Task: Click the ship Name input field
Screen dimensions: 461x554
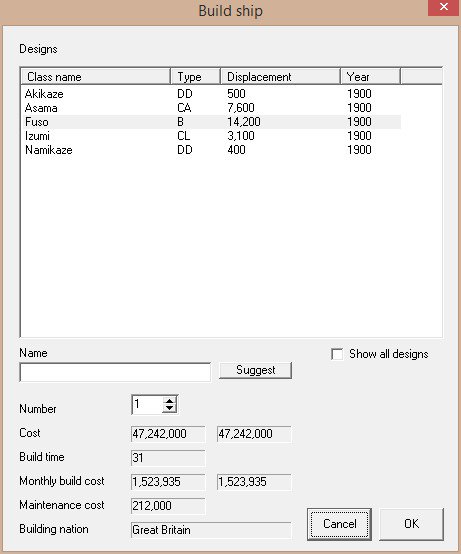Action: (115, 372)
